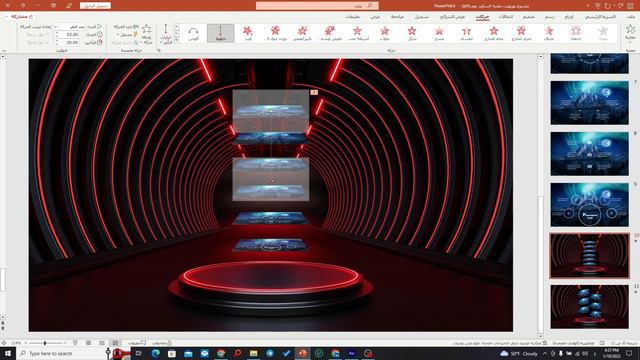The height and width of the screenshot is (360, 640).
Task: Select slide 8 thumbnail
Action: point(589,153)
